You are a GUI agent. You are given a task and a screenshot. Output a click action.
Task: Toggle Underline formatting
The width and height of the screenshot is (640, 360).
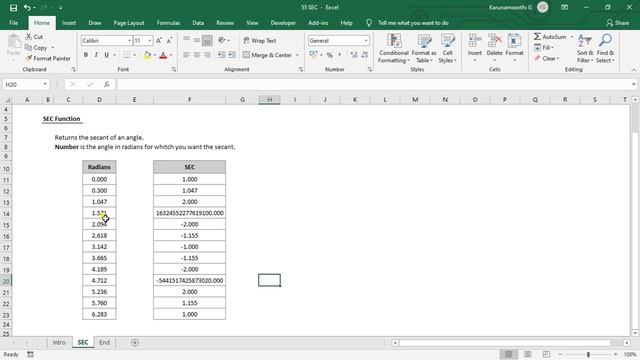107,55
